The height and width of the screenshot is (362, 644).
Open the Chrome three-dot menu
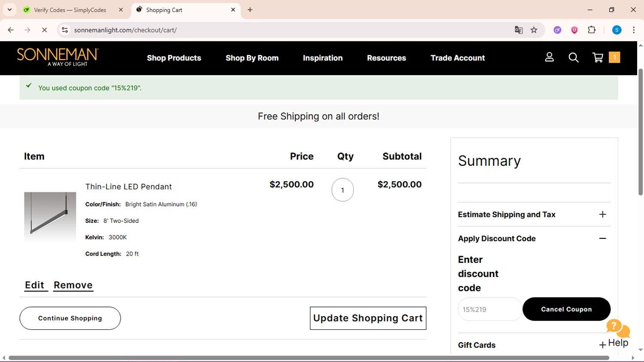point(634,30)
